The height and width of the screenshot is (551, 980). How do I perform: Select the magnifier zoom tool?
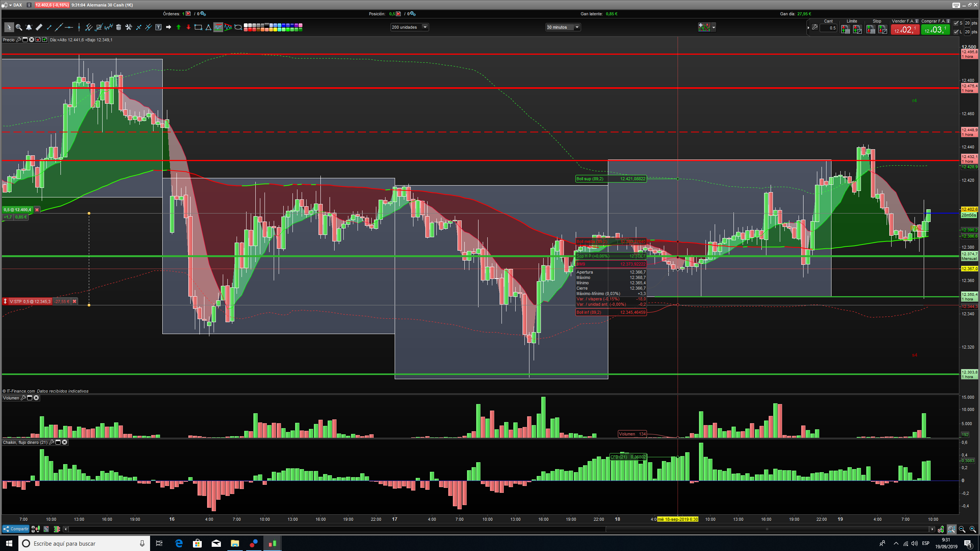[x=19, y=27]
